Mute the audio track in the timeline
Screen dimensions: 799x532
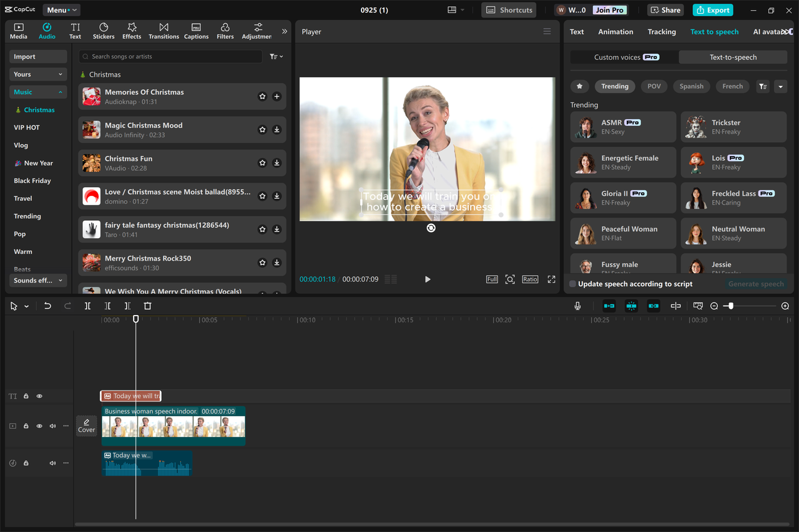(x=52, y=463)
